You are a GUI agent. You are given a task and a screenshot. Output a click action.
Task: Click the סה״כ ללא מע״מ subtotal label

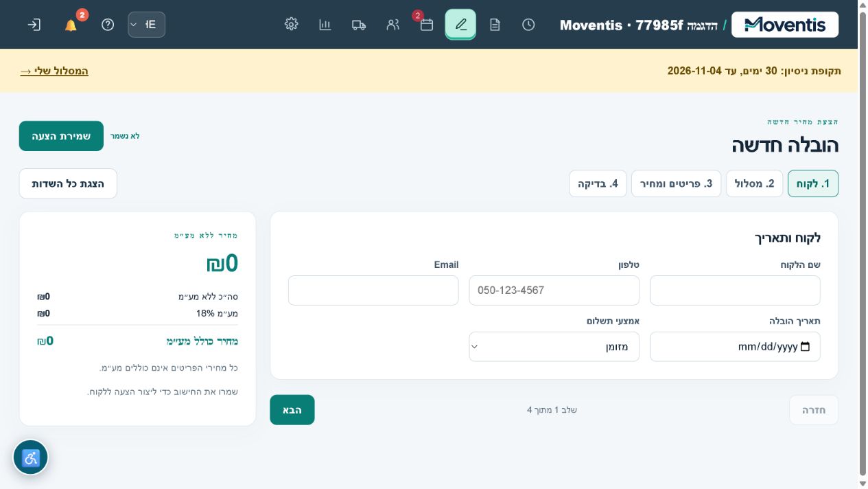point(208,297)
